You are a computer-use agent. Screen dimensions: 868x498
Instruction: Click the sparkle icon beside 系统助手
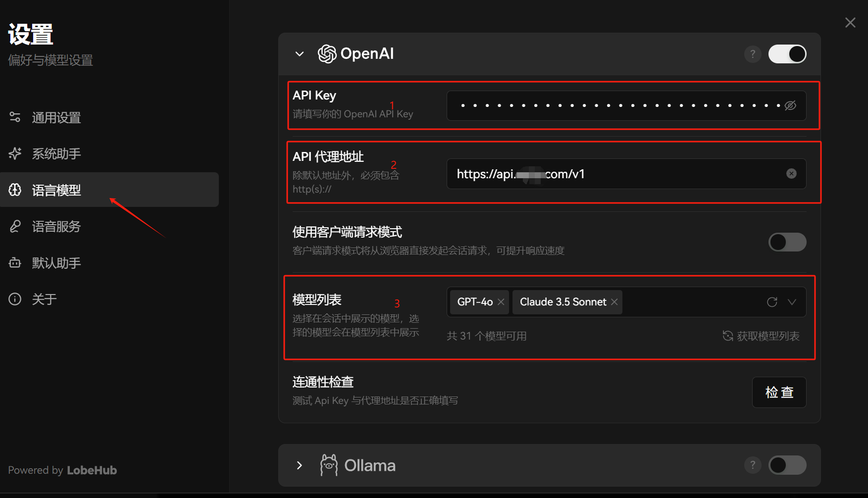tap(15, 153)
